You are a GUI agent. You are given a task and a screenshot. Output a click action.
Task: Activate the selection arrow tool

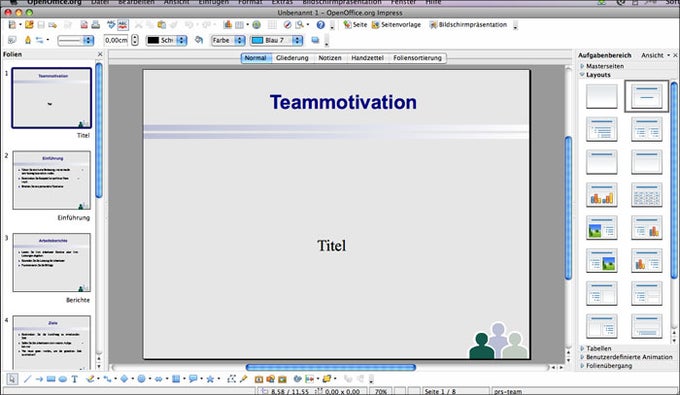(x=12, y=379)
